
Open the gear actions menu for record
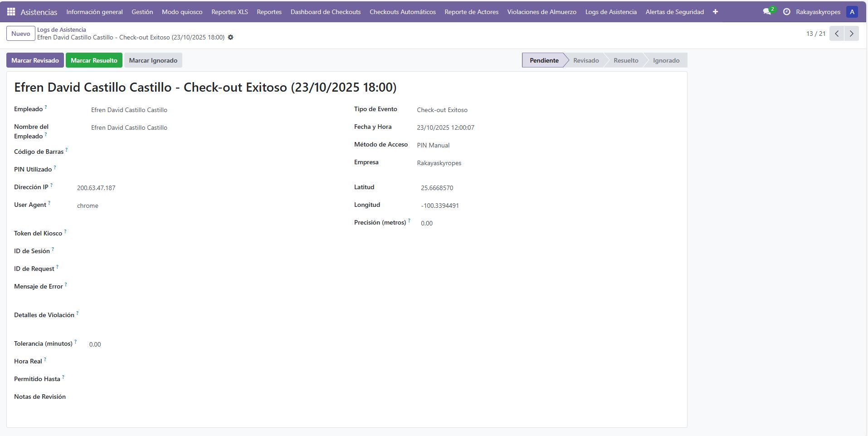click(230, 37)
